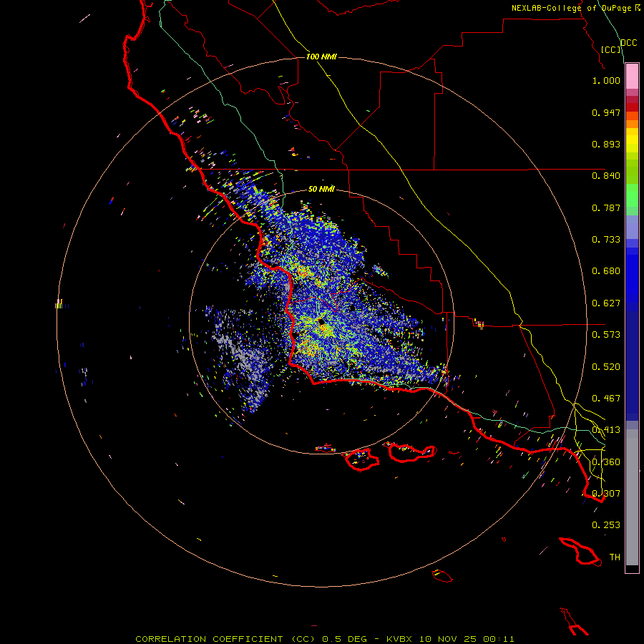
Task: Pick the olive green color bar segment
Action: click(x=632, y=171)
